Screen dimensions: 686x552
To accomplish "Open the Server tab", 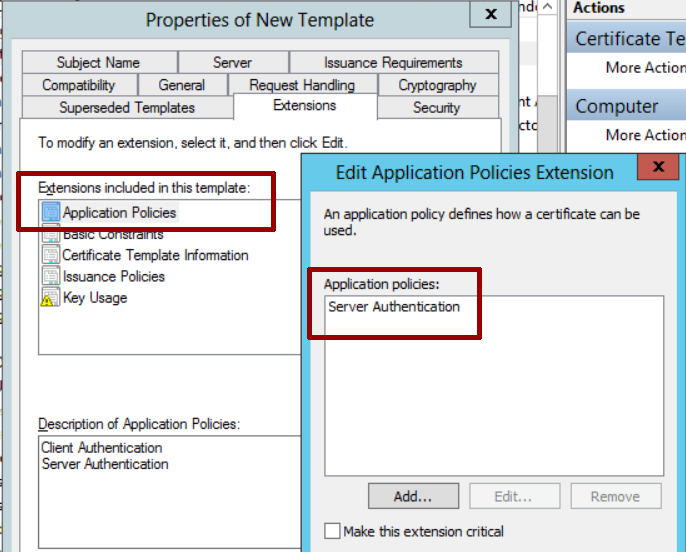I will click(x=232, y=63).
